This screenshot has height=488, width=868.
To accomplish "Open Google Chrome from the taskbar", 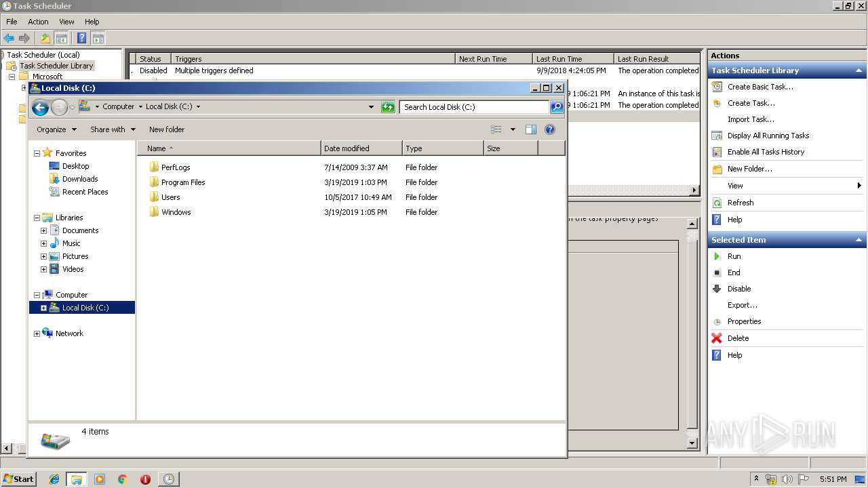I will point(122,479).
